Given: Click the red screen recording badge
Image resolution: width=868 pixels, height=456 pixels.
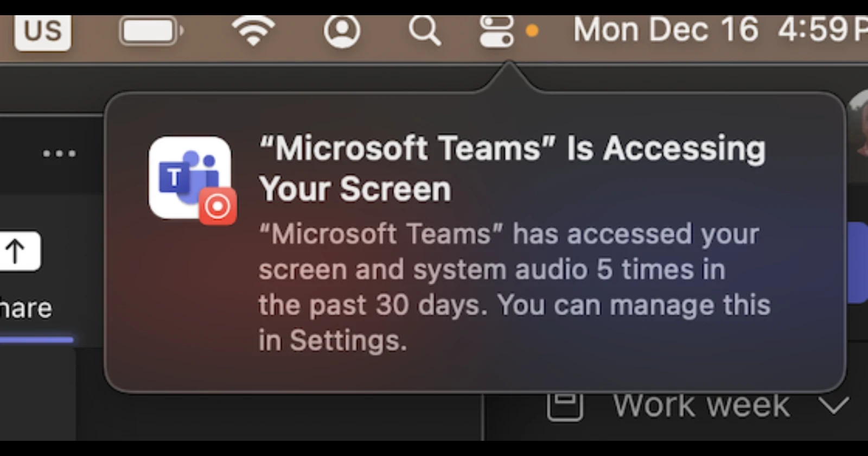Looking at the screenshot, I should (218, 206).
